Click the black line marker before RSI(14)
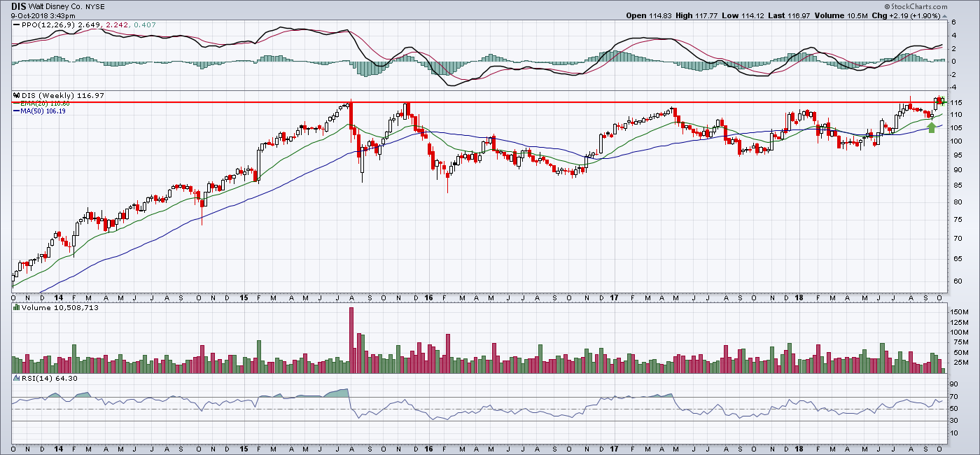980x455 pixels. click(x=15, y=379)
